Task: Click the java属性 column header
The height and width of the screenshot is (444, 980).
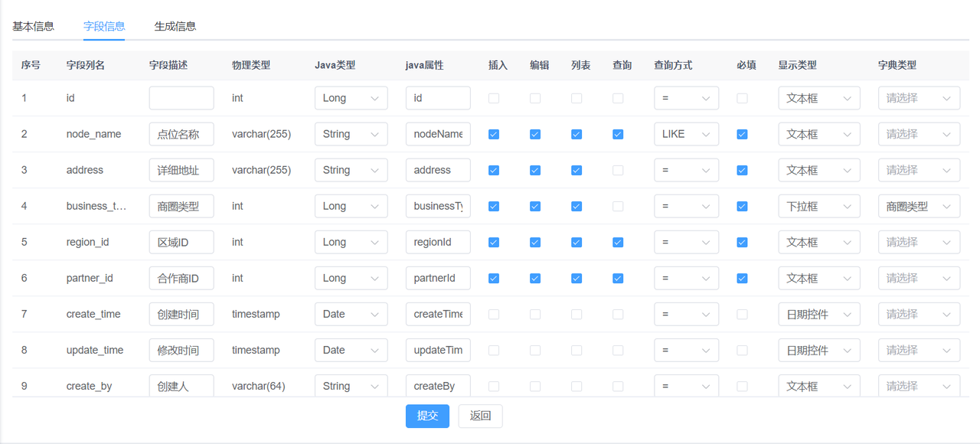Action: coord(425,65)
